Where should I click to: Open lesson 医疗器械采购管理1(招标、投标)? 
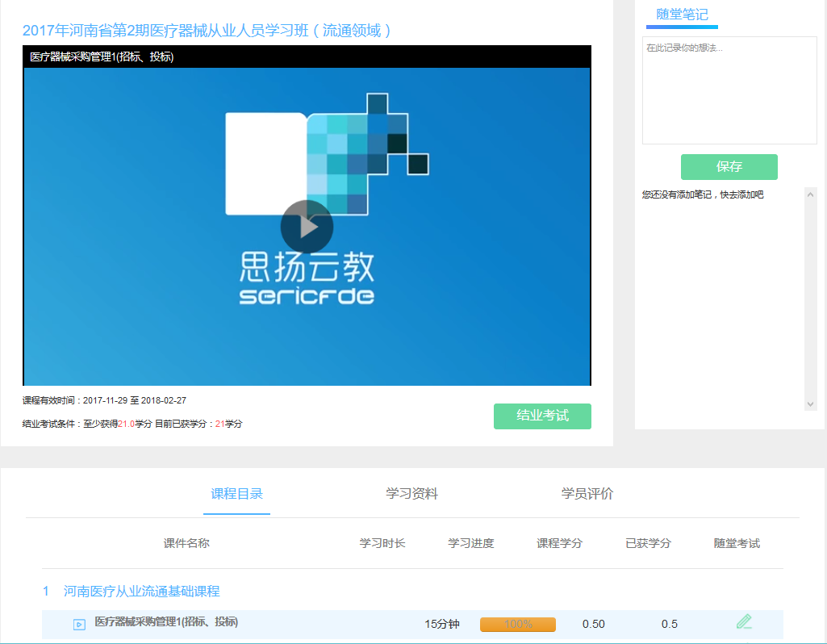tap(166, 622)
